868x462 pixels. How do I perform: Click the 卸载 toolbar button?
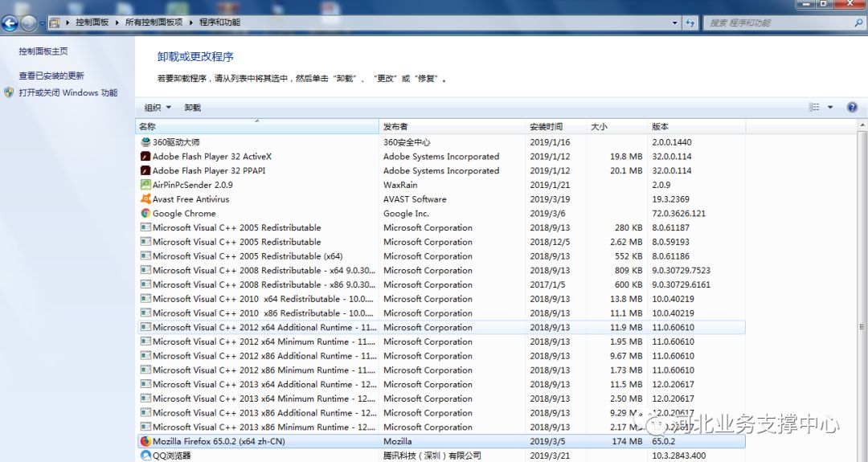click(193, 108)
